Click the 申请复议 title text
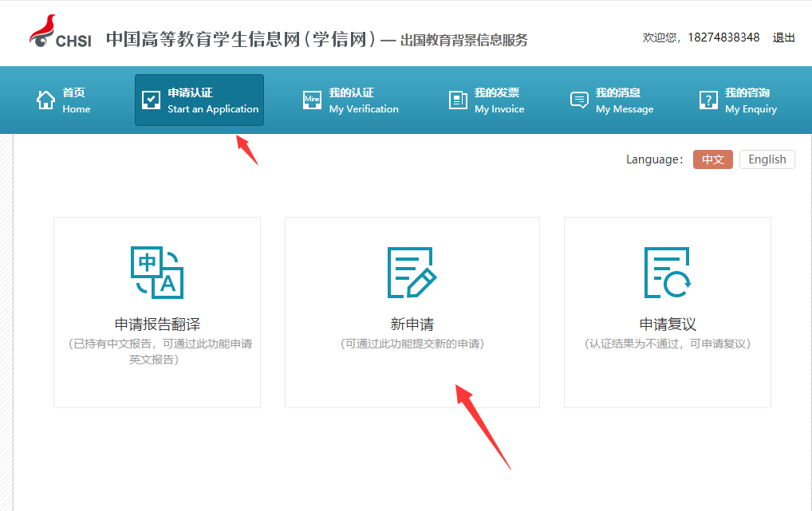 point(668,324)
